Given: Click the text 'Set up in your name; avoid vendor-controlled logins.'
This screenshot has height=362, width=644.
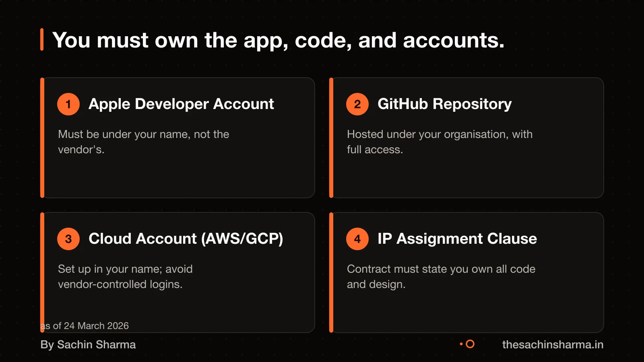Looking at the screenshot, I should pos(125,276).
